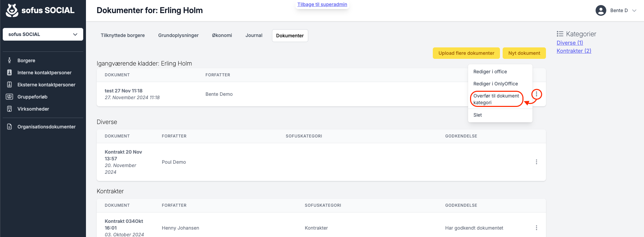Click Upload flere dokumenter button

[x=466, y=53]
